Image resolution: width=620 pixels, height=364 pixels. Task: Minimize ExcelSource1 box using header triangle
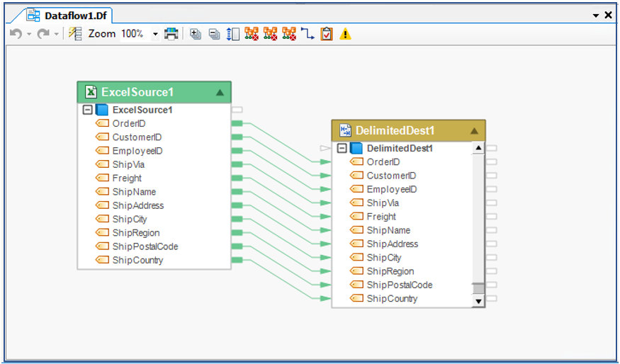(220, 92)
